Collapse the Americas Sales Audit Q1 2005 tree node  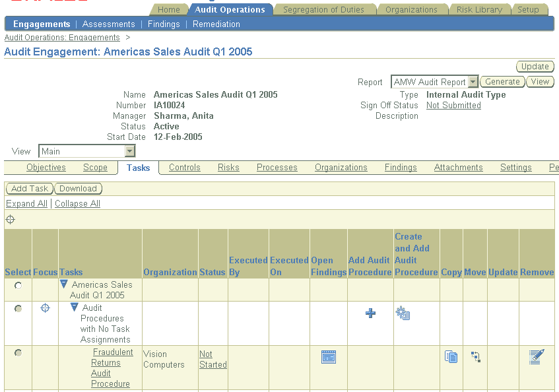pyautogui.click(x=64, y=284)
